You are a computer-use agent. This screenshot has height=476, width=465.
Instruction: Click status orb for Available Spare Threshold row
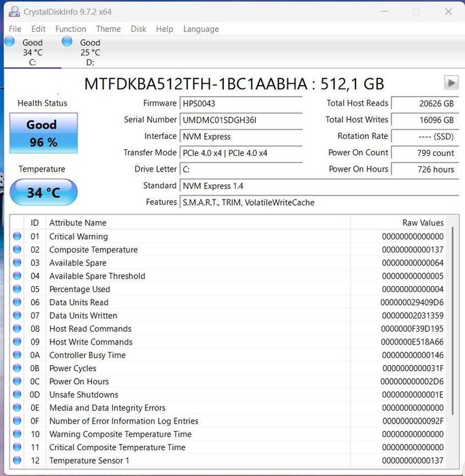click(x=17, y=276)
